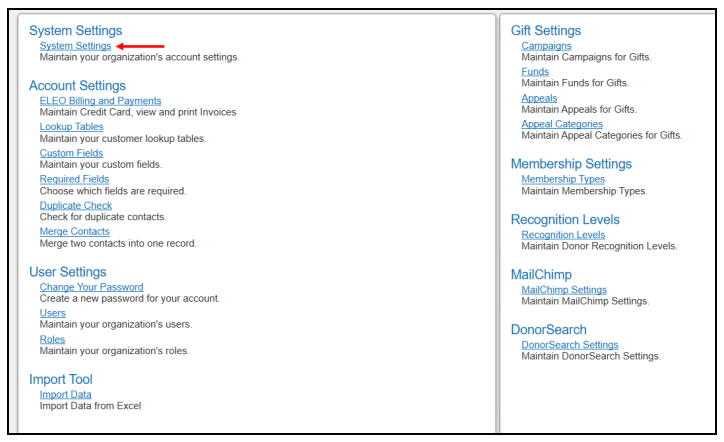Open the Appeals link
The height and width of the screenshot is (442, 724).
[x=539, y=98]
